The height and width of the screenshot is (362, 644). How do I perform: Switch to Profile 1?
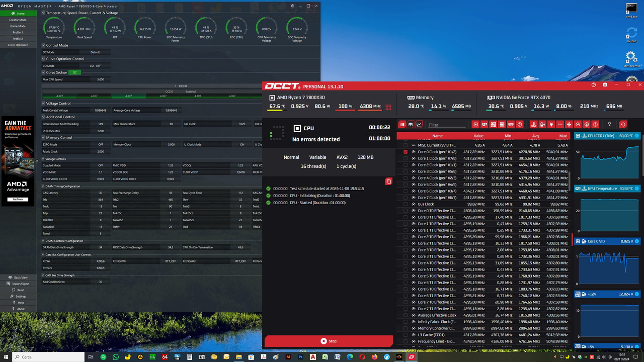18,32
